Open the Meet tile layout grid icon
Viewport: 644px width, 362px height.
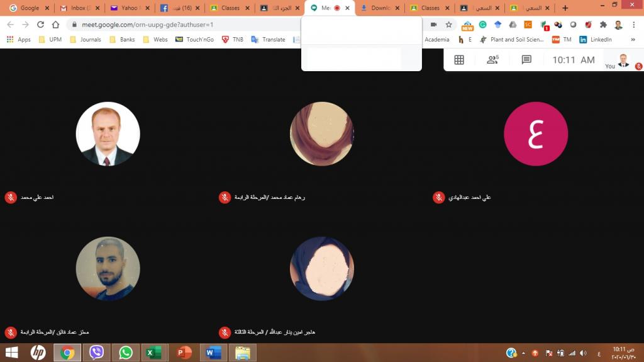(x=459, y=60)
